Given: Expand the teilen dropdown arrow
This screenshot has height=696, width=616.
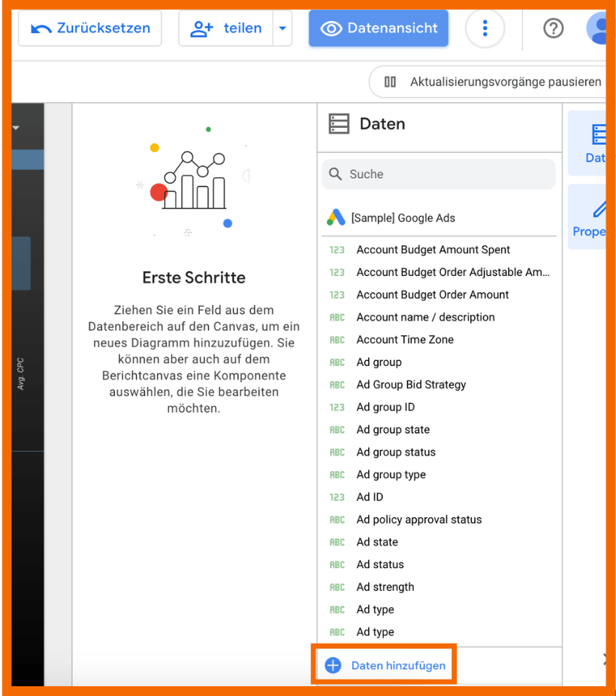Looking at the screenshot, I should click(x=282, y=29).
